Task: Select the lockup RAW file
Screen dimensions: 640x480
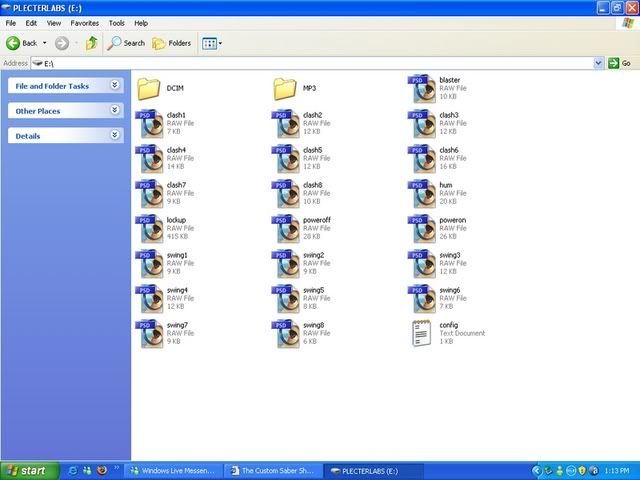Action: 150,228
